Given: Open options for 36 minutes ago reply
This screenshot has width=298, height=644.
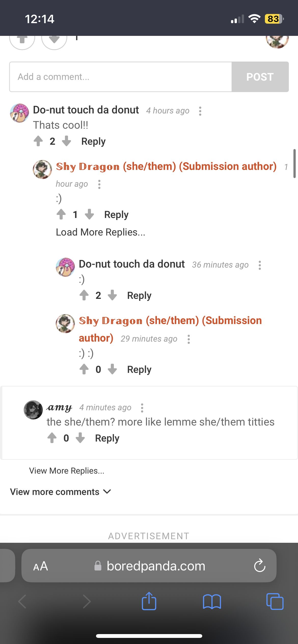Looking at the screenshot, I should pyautogui.click(x=260, y=265).
